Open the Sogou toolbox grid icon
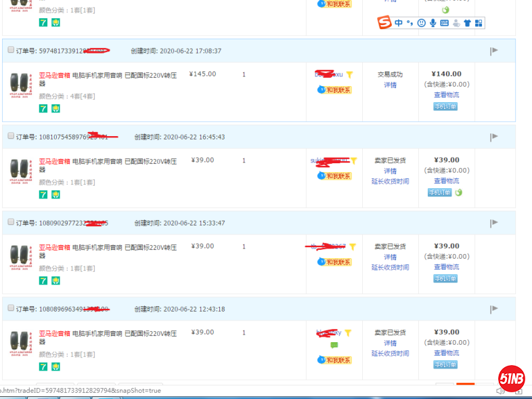Viewport: 532px width, 399px height. pos(479,23)
